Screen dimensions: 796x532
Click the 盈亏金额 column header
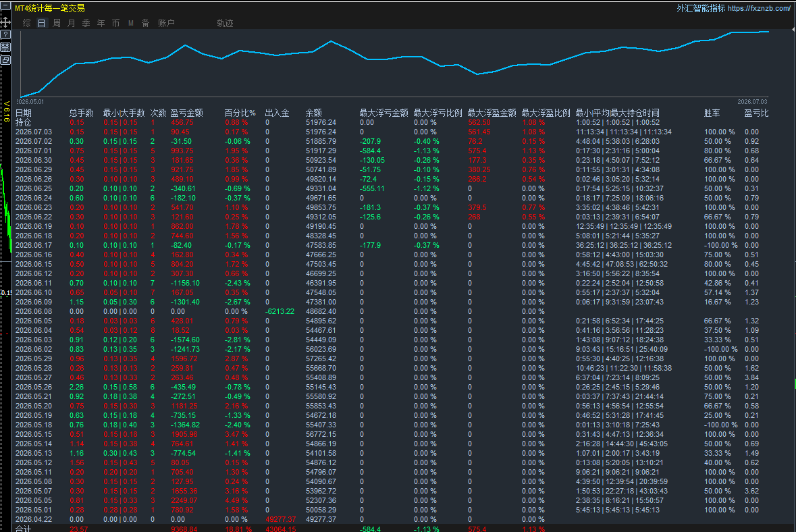tap(186, 113)
